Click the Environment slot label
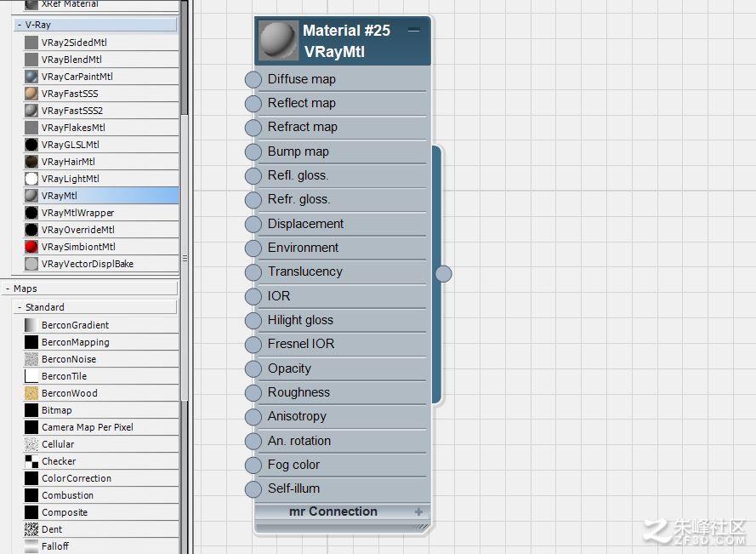The width and height of the screenshot is (756, 554). coord(303,248)
